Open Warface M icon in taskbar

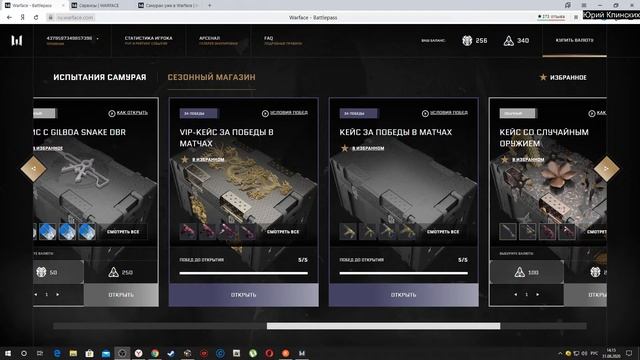302,353
